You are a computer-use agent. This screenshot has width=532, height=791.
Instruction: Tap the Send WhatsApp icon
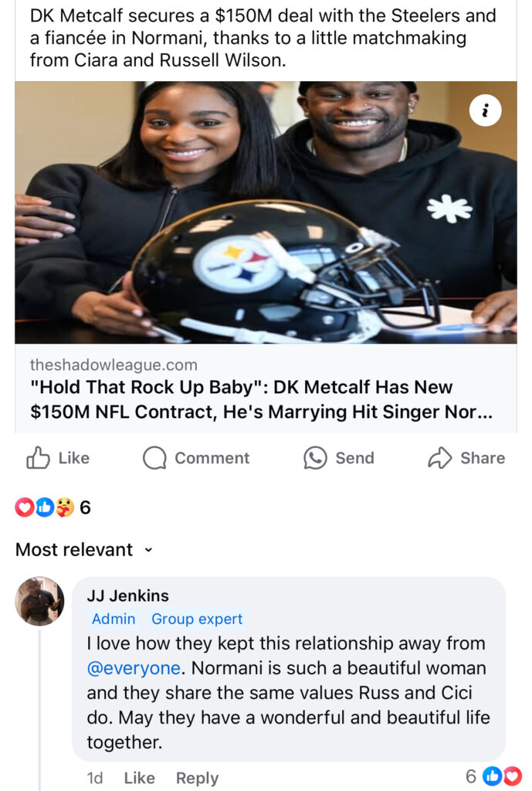315,458
